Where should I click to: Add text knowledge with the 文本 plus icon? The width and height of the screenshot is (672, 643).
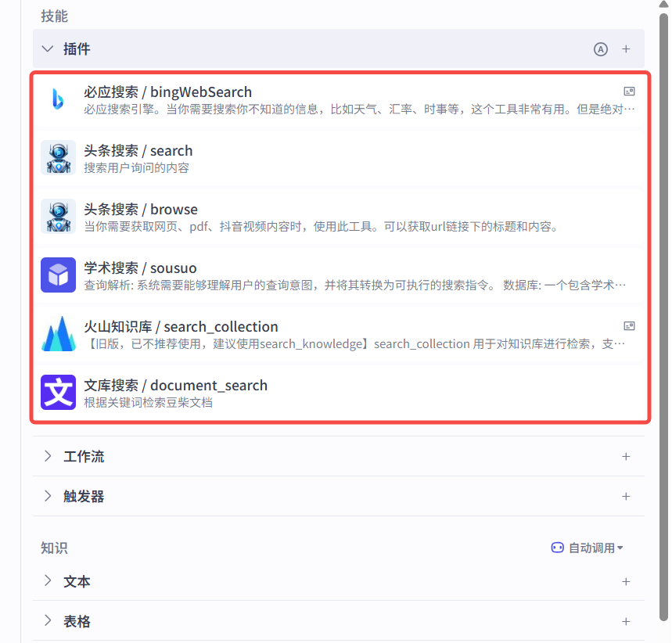(626, 582)
